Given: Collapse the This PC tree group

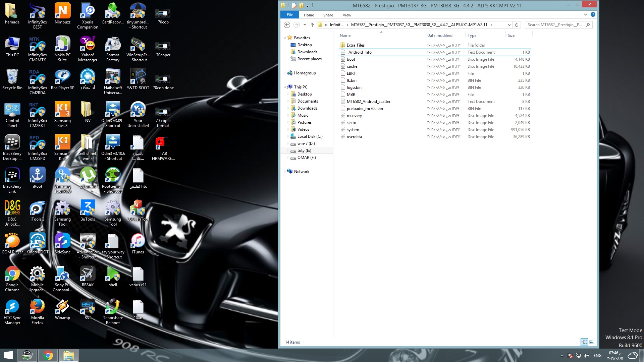Looking at the screenshot, I should tap(285, 87).
